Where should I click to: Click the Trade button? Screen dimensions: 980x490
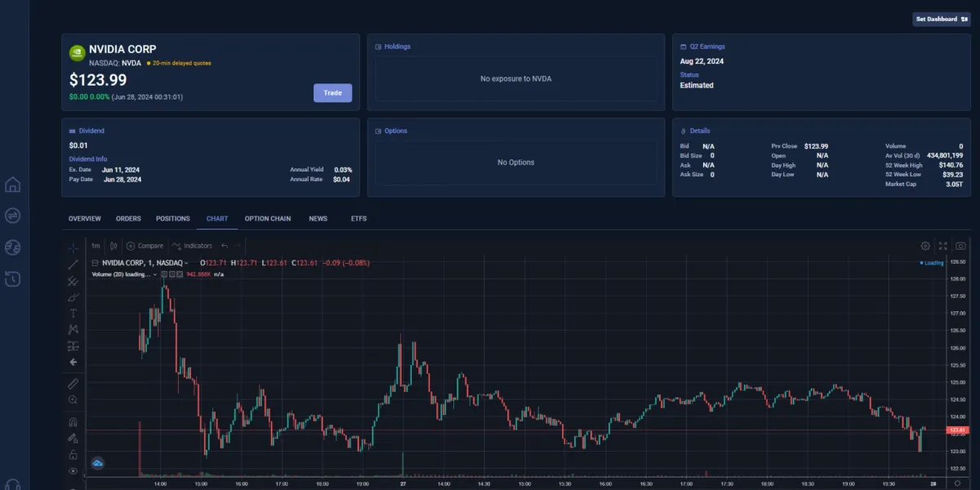[332, 92]
